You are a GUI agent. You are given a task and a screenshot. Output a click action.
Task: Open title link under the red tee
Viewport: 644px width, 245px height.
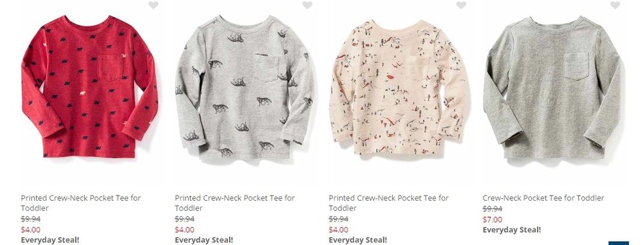pos(81,203)
